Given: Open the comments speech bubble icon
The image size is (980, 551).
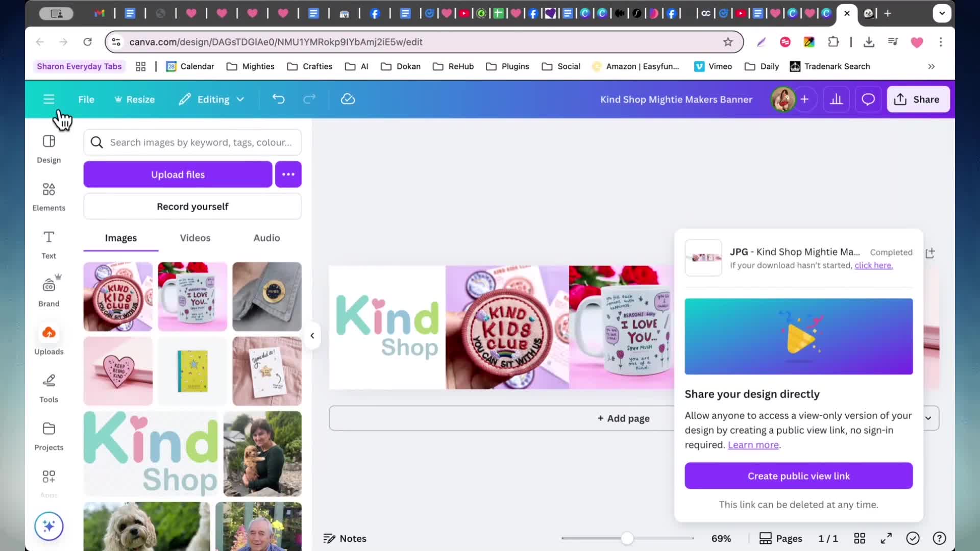Looking at the screenshot, I should click(x=868, y=99).
